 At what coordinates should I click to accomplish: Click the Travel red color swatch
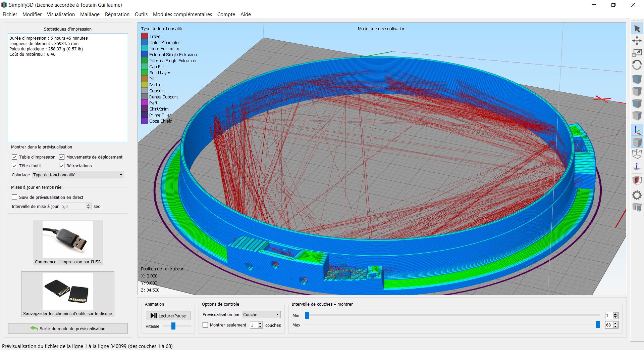click(x=145, y=36)
